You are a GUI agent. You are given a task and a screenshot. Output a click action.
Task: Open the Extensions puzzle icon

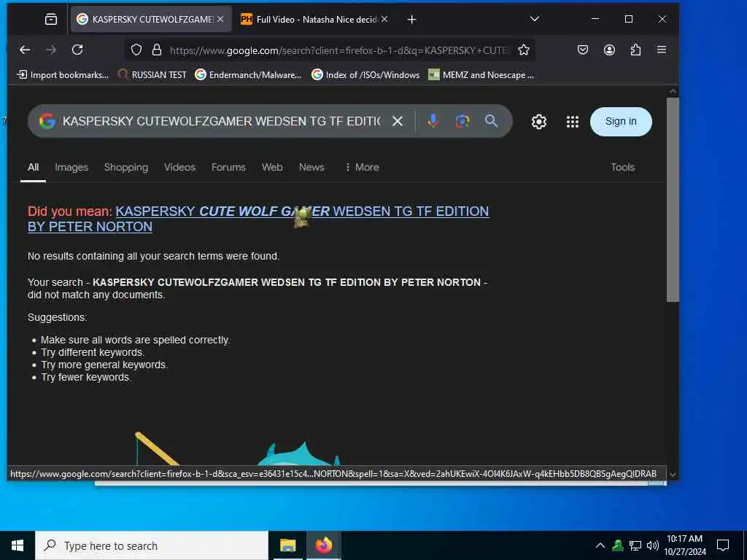point(635,50)
